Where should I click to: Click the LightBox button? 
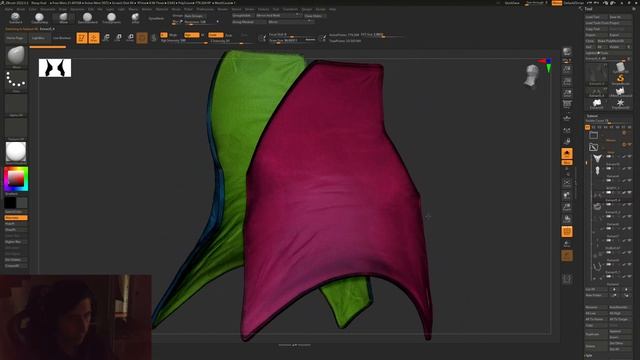38,38
